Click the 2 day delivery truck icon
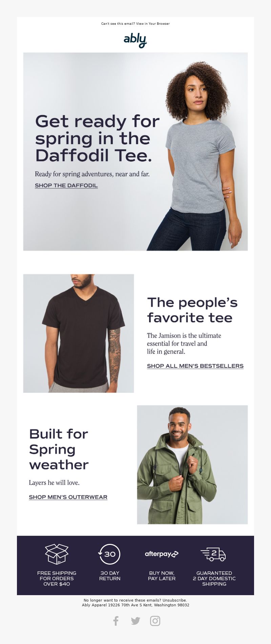Image resolution: width=271 pixels, height=644 pixels. (x=213, y=554)
